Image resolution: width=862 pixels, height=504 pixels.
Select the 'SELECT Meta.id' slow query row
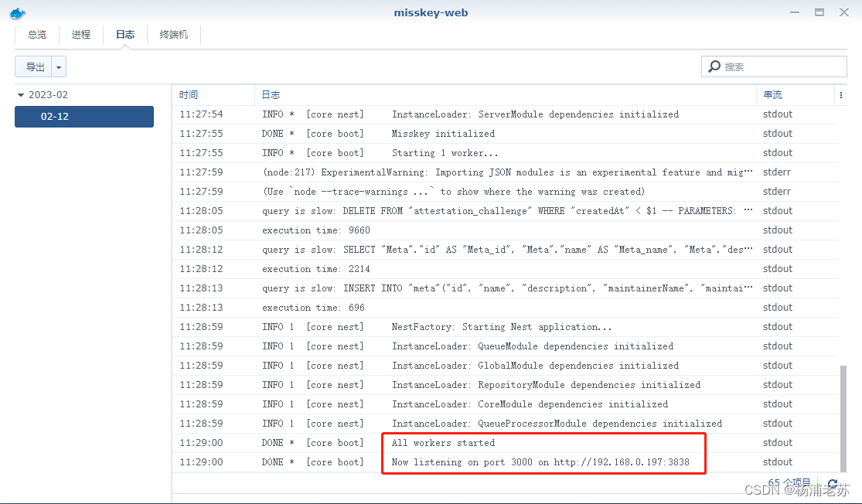506,249
